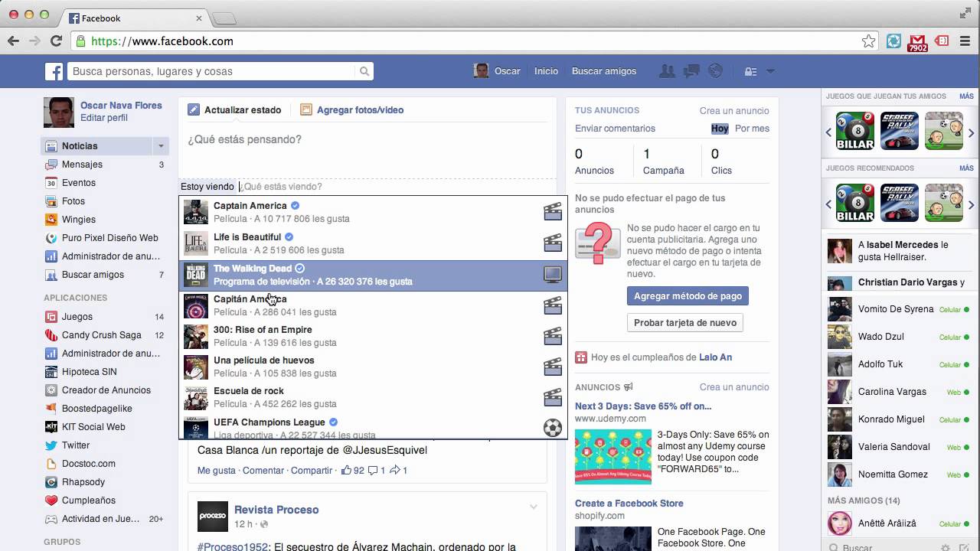Viewport: 980px width, 551px height.
Task: Open chat settings gear icon
Action: [946, 547]
